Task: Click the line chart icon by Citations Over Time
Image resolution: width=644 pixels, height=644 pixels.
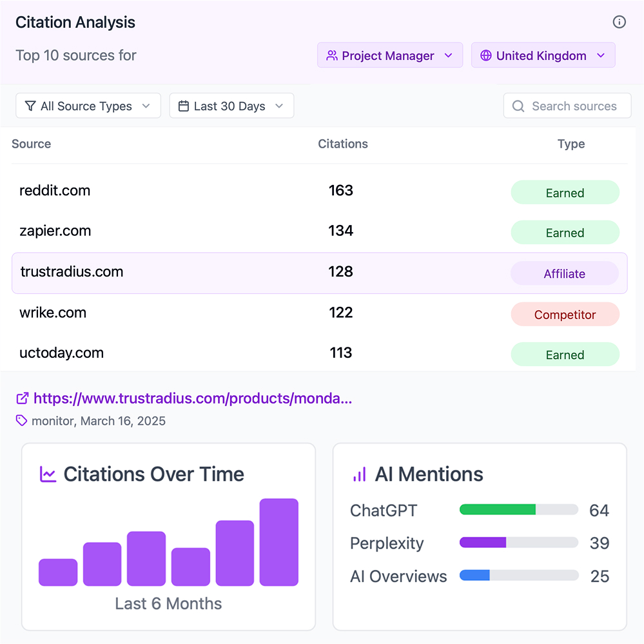Action: (x=48, y=474)
